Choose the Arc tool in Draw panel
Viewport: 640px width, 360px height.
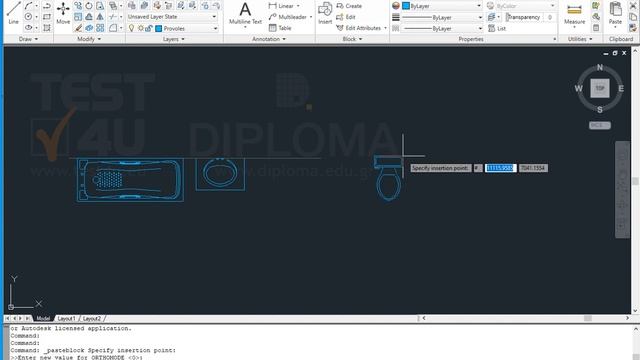coord(28,6)
